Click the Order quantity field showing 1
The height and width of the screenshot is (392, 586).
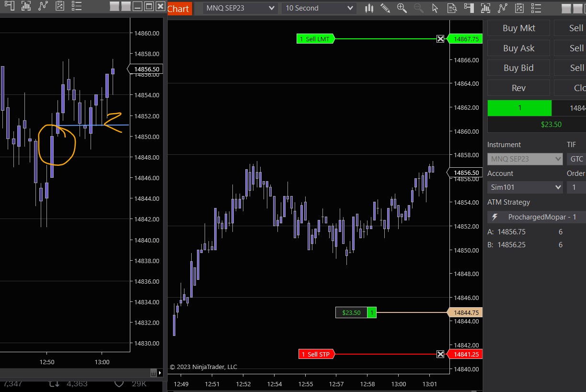click(x=576, y=187)
